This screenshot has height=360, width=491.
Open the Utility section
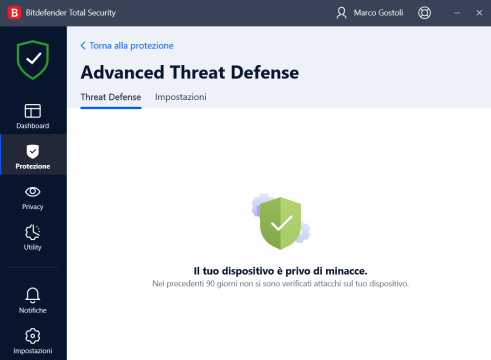pyautogui.click(x=33, y=238)
